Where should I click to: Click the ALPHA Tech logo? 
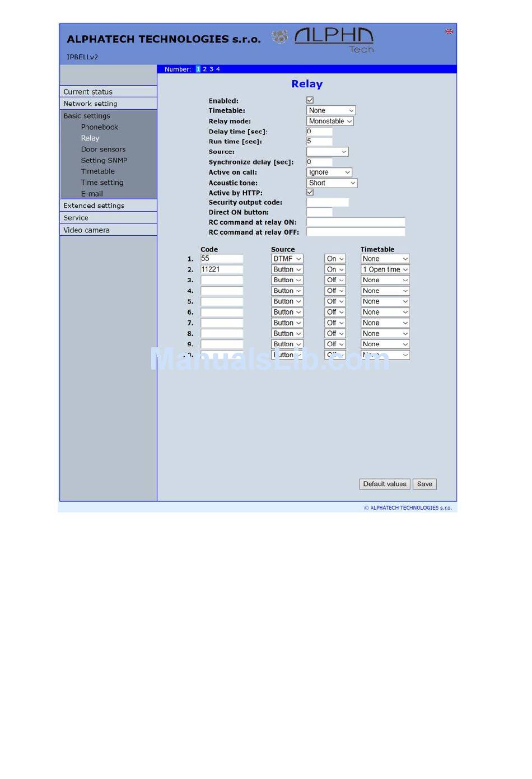pyautogui.click(x=333, y=40)
